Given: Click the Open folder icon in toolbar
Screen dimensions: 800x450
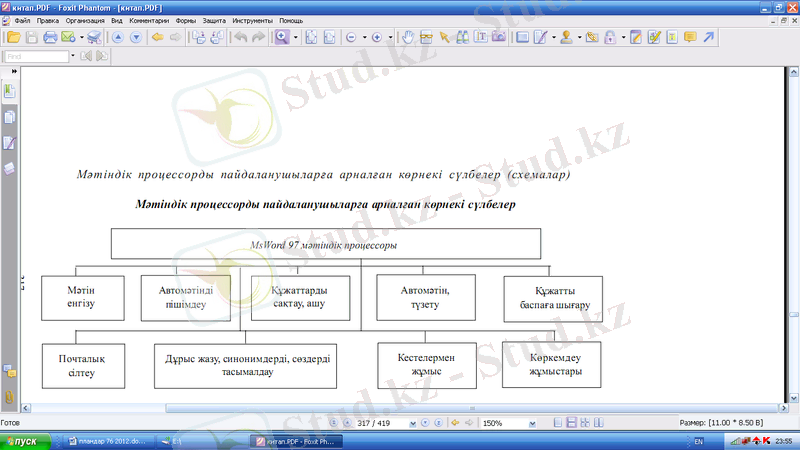Looking at the screenshot, I should [13, 38].
